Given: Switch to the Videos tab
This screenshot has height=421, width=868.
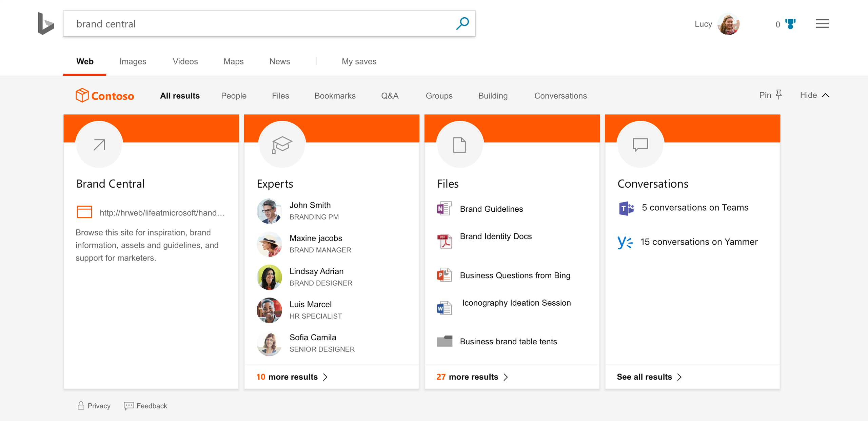Looking at the screenshot, I should tap(185, 61).
